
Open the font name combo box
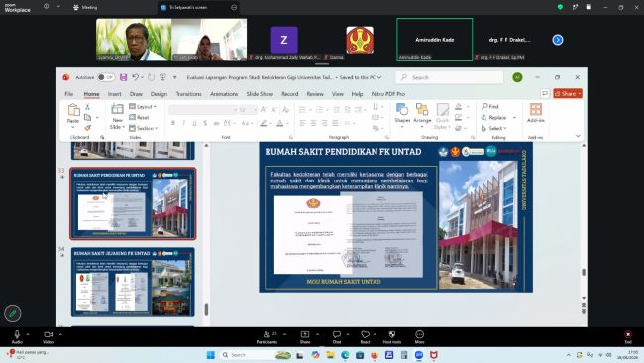[x=202, y=110]
